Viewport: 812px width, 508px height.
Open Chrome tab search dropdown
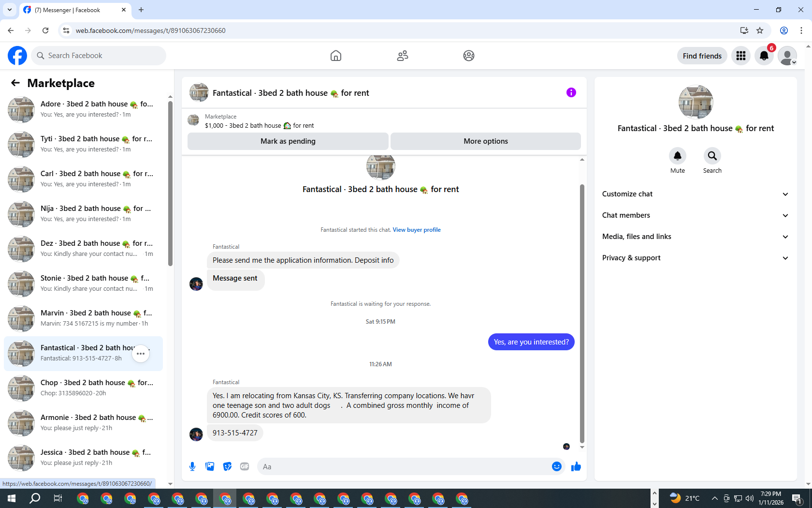pos(10,10)
